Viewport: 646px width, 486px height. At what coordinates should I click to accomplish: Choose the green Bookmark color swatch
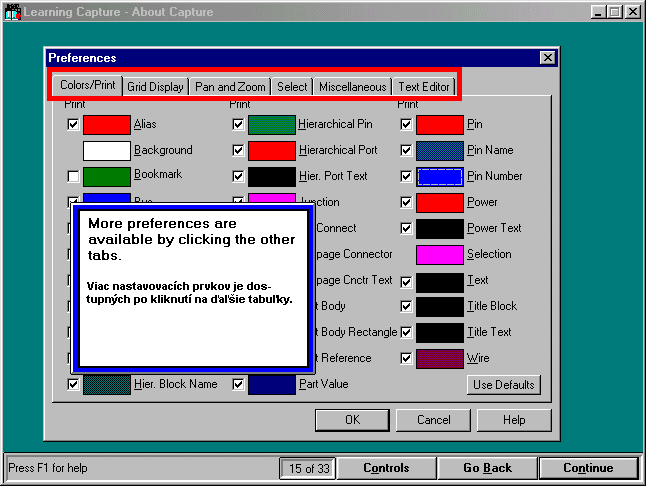[107, 177]
